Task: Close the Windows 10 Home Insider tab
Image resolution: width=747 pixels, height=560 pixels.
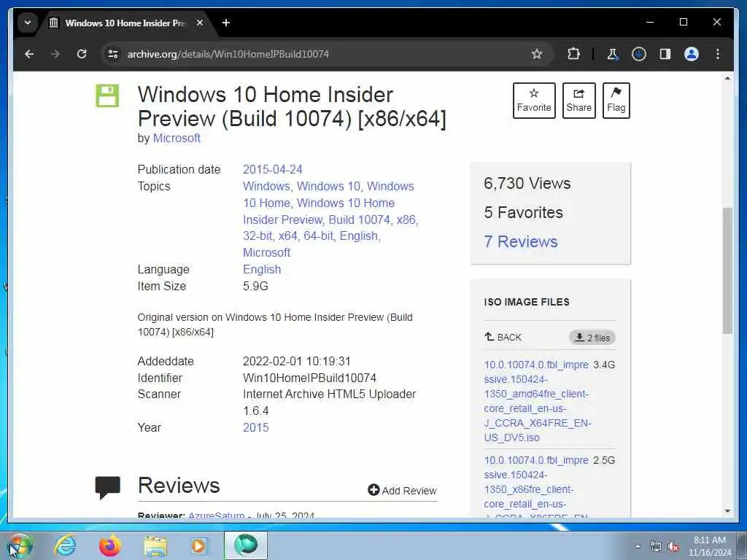Action: point(200,23)
